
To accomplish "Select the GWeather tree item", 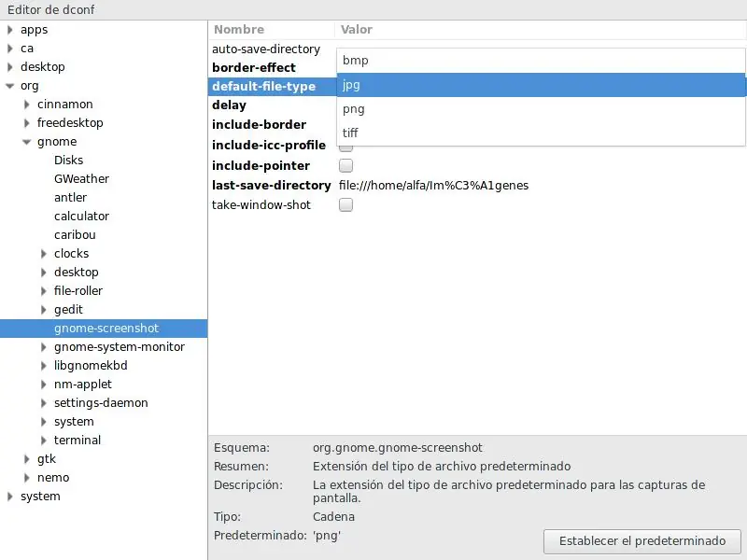I will click(x=81, y=179).
